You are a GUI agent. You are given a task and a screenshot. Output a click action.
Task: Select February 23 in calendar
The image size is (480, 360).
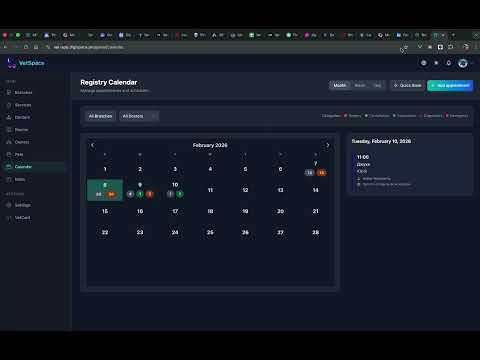coord(140,232)
